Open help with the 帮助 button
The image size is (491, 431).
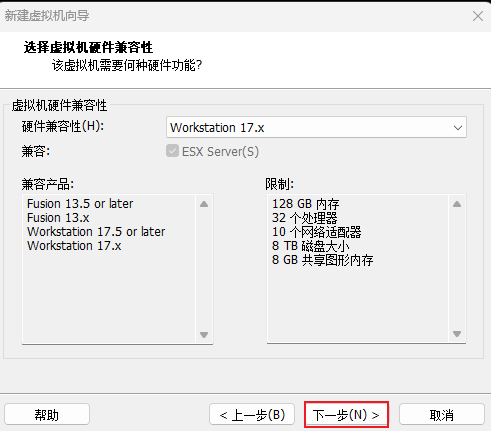[x=47, y=415]
